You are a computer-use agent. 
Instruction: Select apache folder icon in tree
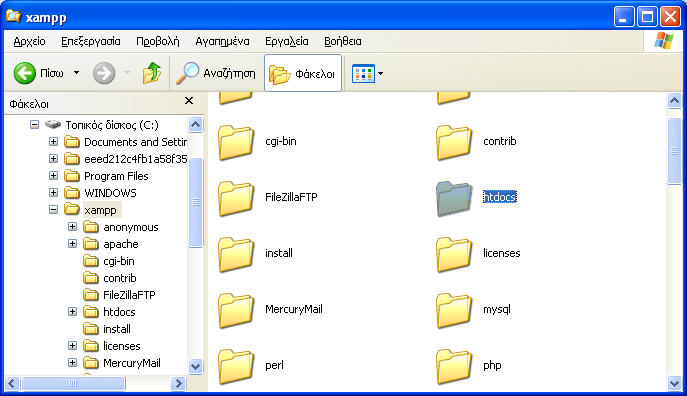(91, 244)
